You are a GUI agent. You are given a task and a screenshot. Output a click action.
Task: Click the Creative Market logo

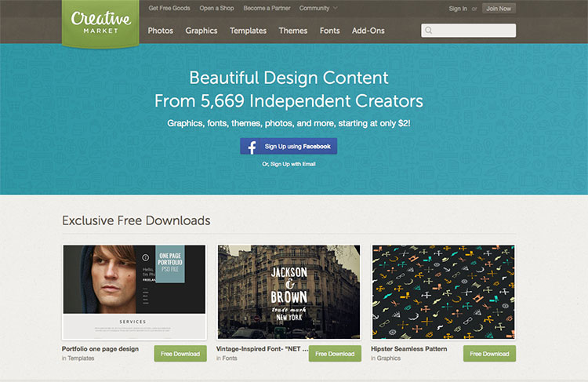[x=100, y=23]
